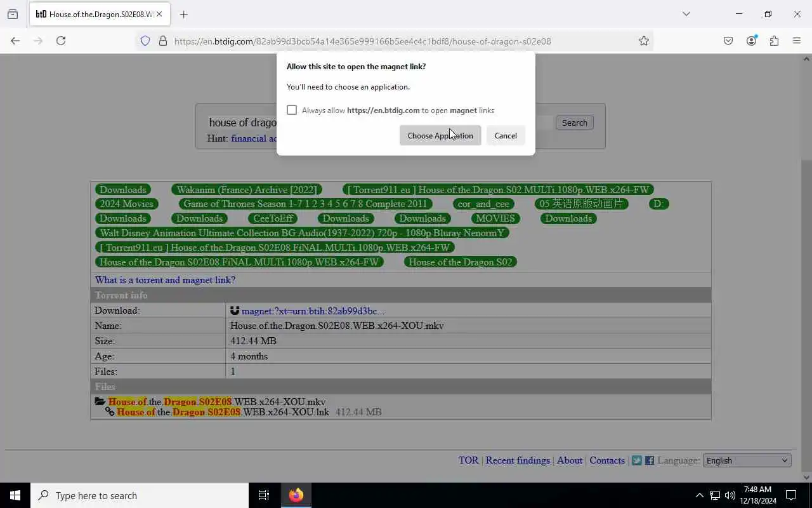This screenshot has width=812, height=508.
Task: Open the 2024 Movies tag
Action: (126, 204)
